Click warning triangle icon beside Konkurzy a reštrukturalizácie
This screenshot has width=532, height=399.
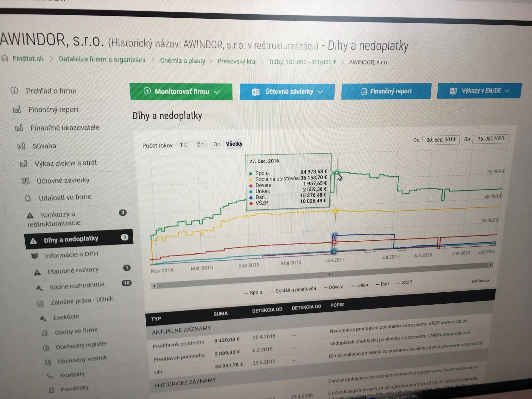30,216
